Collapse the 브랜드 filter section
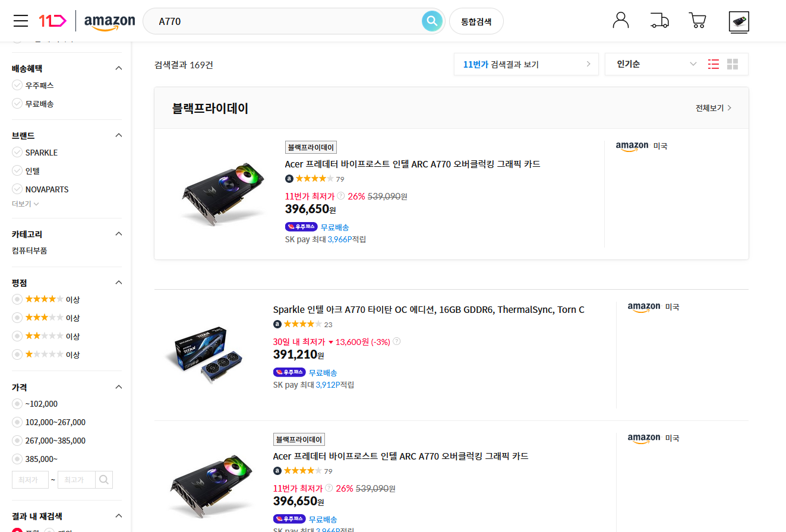This screenshot has height=532, width=786. point(118,135)
